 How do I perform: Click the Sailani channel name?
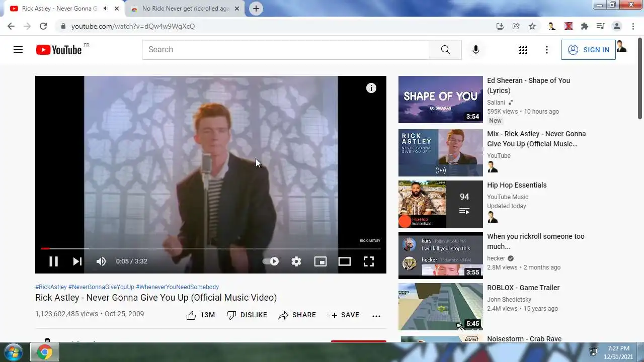tap(496, 103)
